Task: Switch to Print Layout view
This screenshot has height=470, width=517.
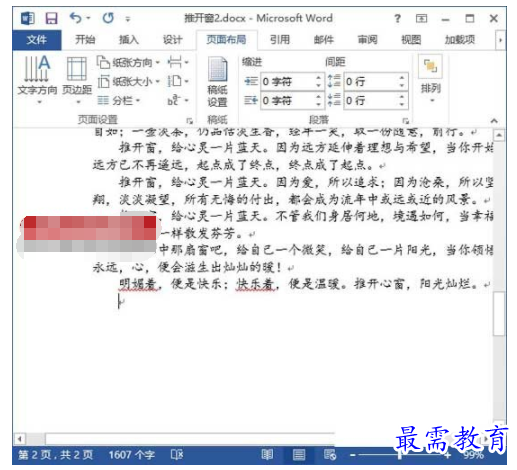Action: [299, 454]
